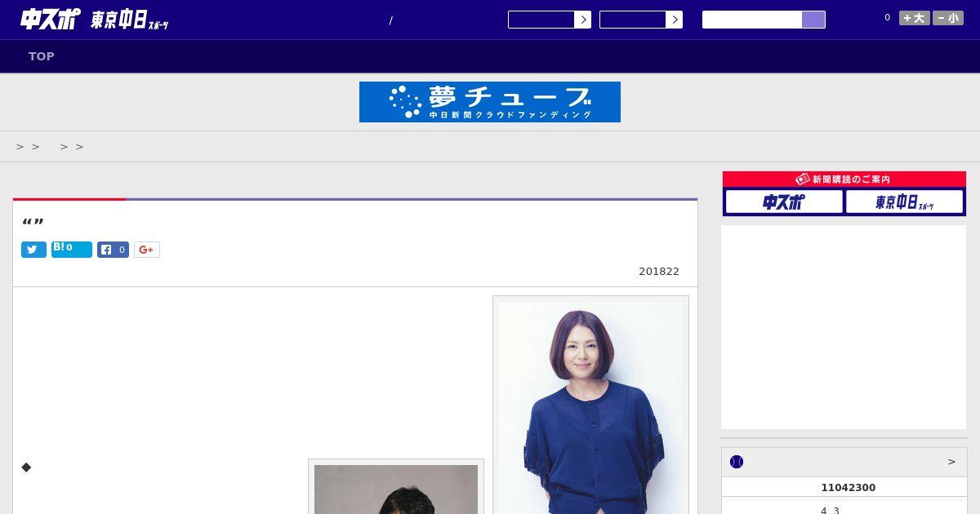Click the baseball icon in sidebar
This screenshot has width=980, height=514.
tap(737, 462)
